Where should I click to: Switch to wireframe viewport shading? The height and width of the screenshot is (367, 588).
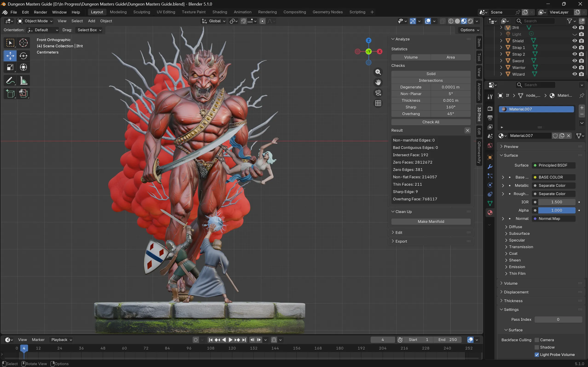pos(451,21)
